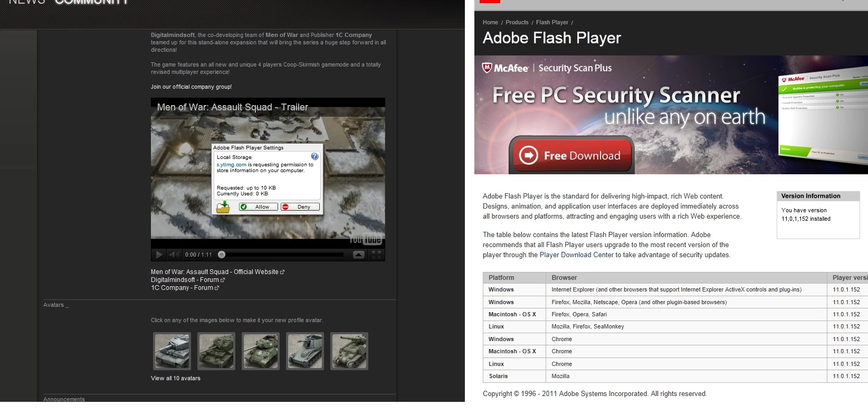868x414 pixels.
Task: Click the 'Announcements' section heading
Action: (x=64, y=399)
